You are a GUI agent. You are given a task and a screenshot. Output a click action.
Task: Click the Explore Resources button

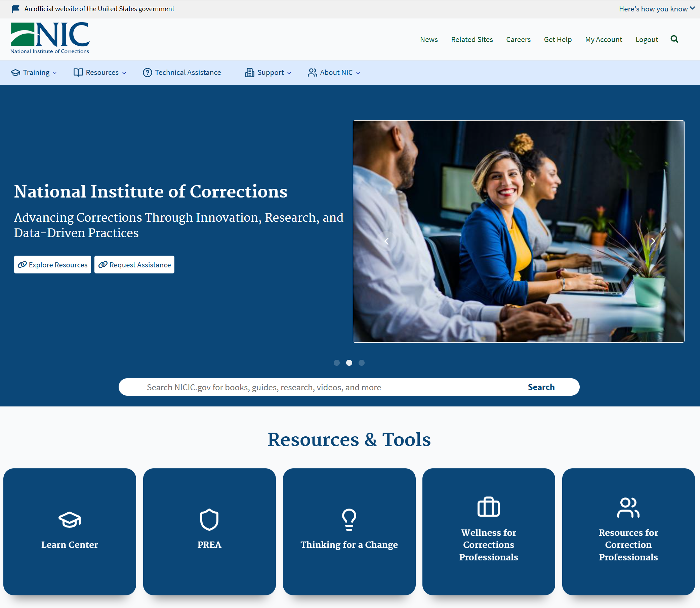pyautogui.click(x=53, y=265)
